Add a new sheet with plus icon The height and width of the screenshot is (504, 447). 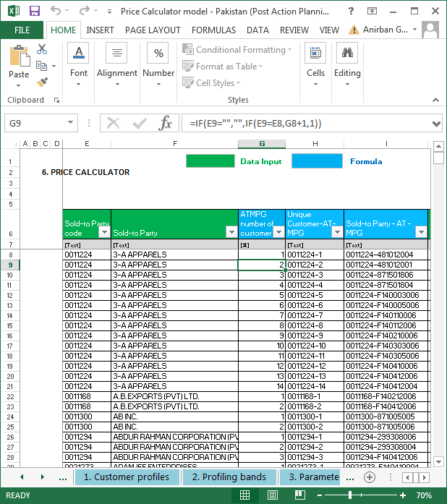pyautogui.click(x=370, y=477)
